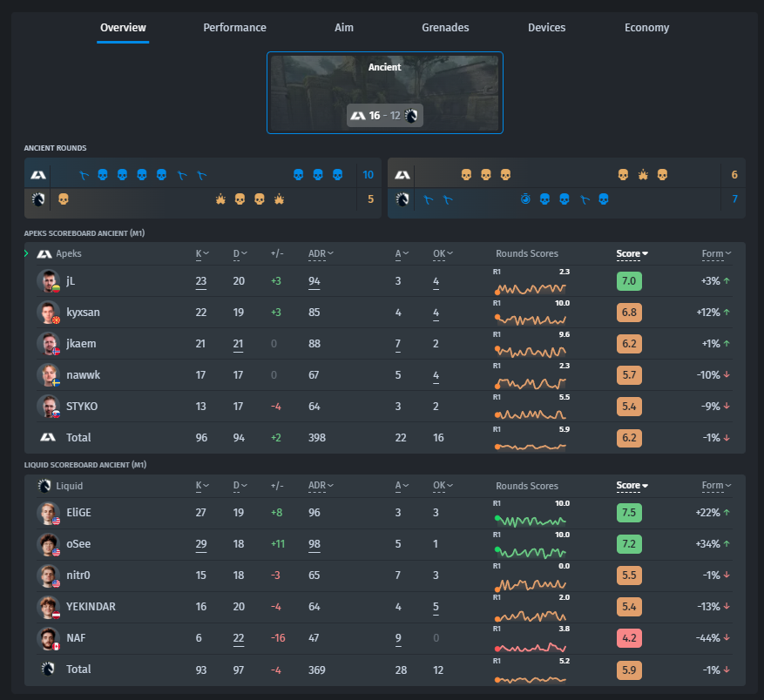Image resolution: width=764 pixels, height=700 pixels.
Task: Click oSee's +34% form value
Action: pyautogui.click(x=708, y=544)
